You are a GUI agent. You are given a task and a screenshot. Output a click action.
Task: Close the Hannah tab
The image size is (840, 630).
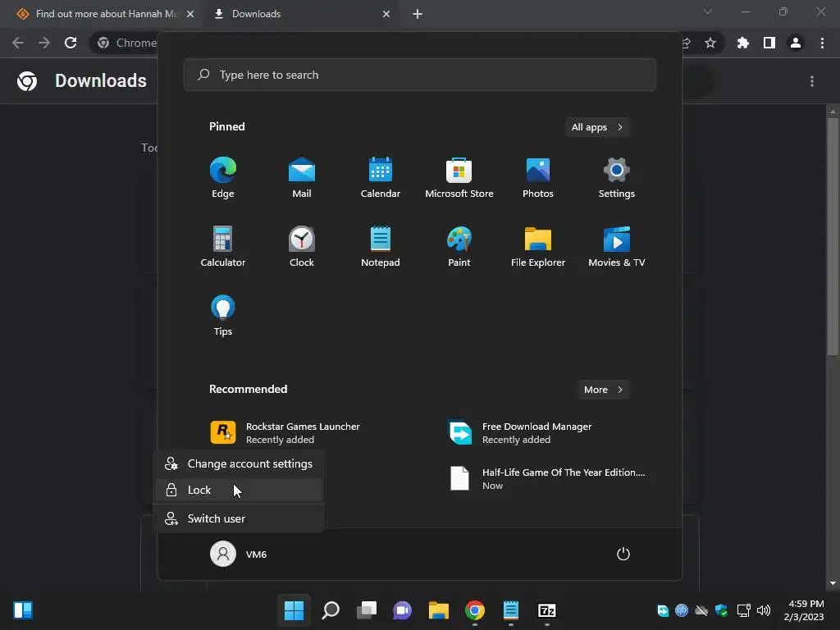tap(190, 14)
